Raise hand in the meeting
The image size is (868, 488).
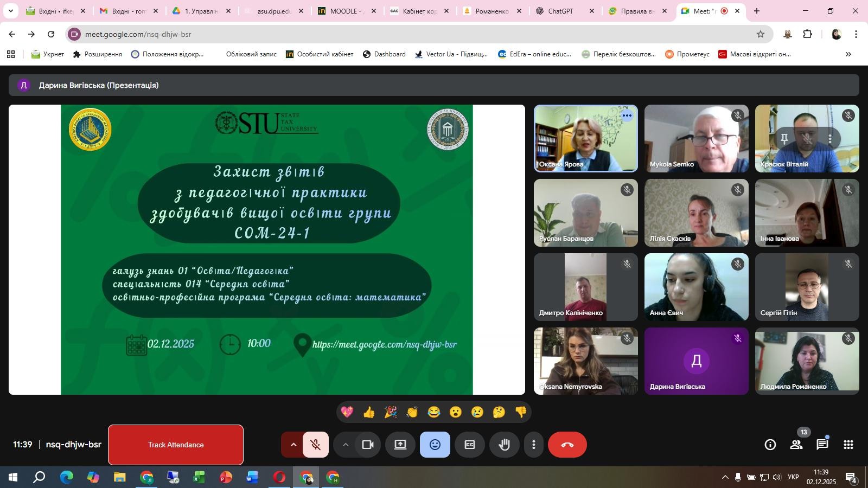tap(505, 445)
